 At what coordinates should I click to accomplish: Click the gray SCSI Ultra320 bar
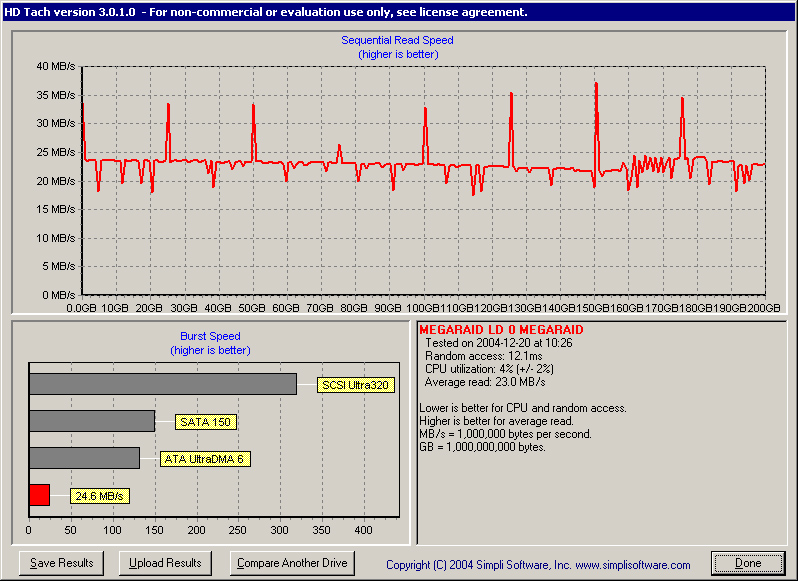coord(163,384)
